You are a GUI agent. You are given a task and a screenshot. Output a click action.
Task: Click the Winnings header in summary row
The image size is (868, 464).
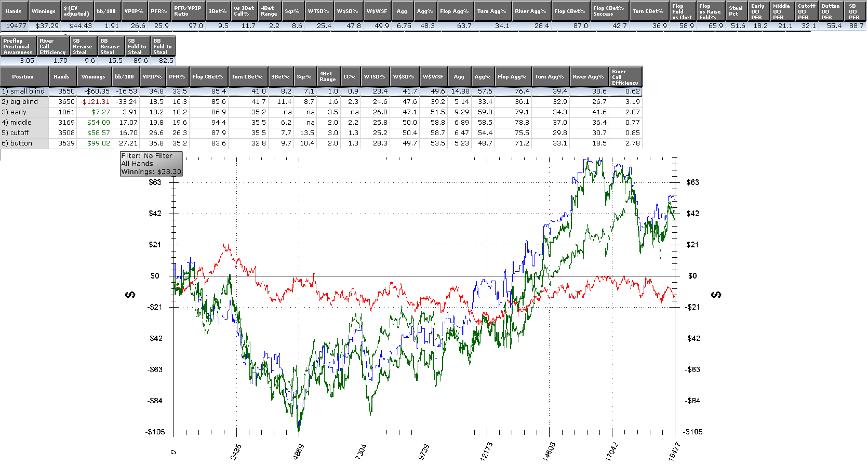44,11
